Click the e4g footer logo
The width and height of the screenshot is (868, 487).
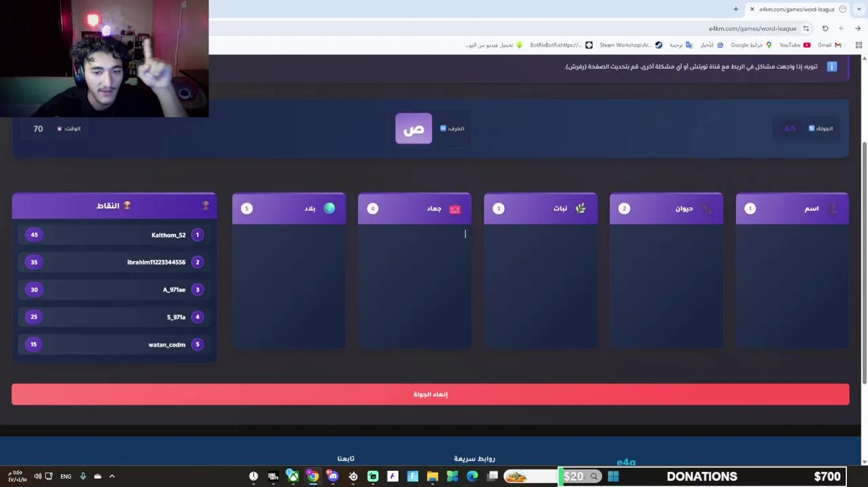point(626,462)
